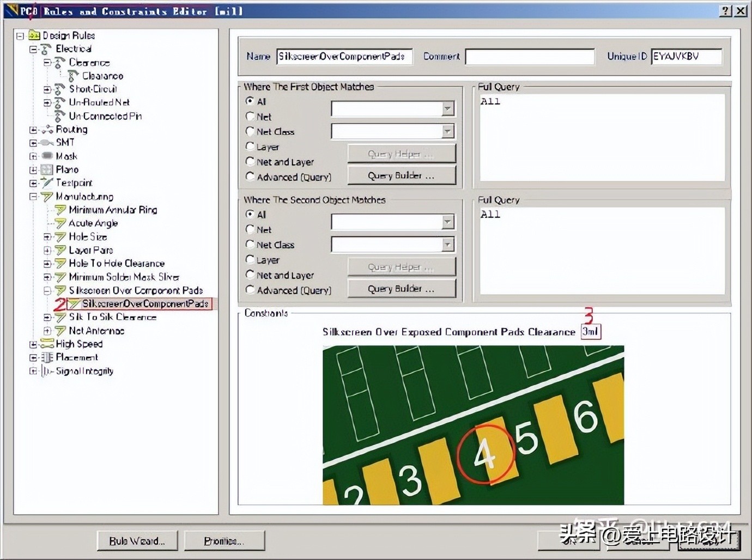Click the SMT category icon
Image resolution: width=752 pixels, height=560 pixels.
tap(47, 143)
